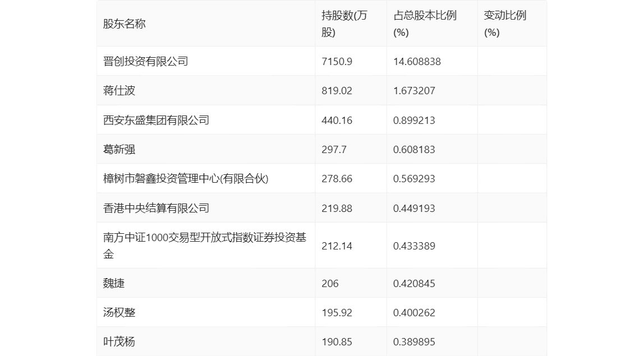Screen dimensions: 644x356
Task: Click percentage 14.608838
Action: [417, 62]
